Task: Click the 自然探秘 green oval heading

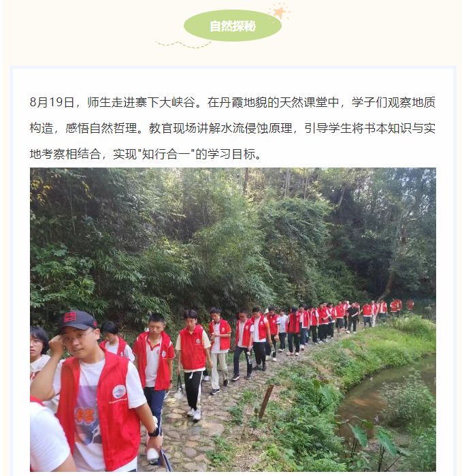Action: pos(233,26)
